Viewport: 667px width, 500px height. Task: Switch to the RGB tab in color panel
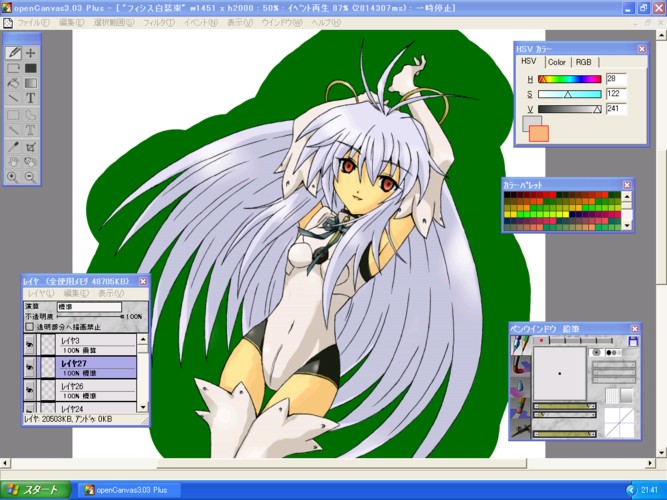tap(584, 62)
